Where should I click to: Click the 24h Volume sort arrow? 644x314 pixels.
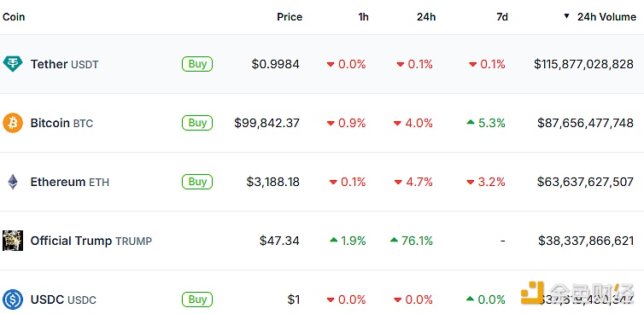(x=567, y=16)
